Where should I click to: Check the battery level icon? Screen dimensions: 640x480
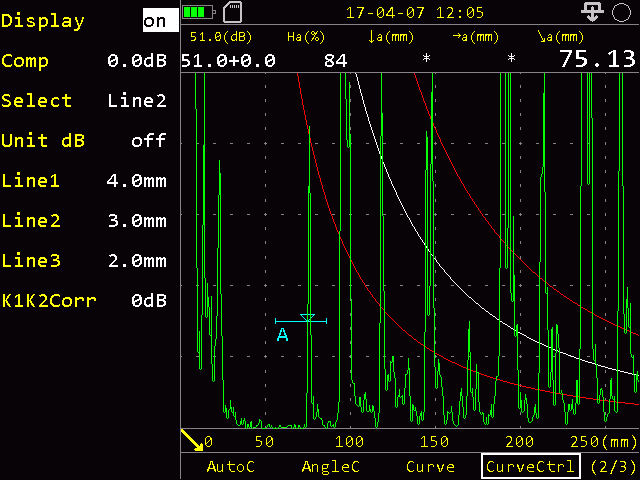(x=199, y=12)
